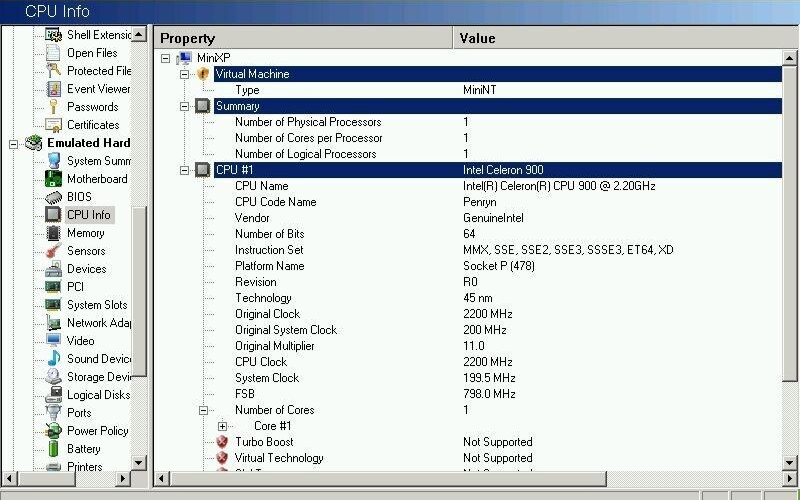Click the Sound Devices music note icon
Viewport: 800px width, 500px height.
tap(53, 359)
